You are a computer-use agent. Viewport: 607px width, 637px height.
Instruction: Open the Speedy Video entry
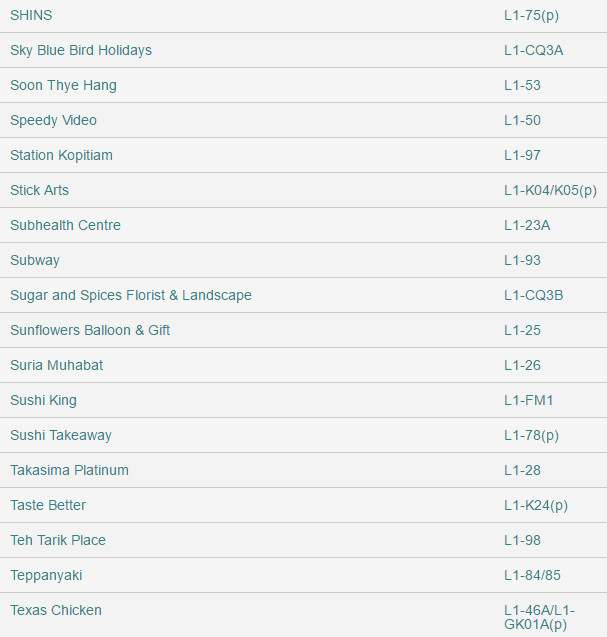click(x=53, y=121)
